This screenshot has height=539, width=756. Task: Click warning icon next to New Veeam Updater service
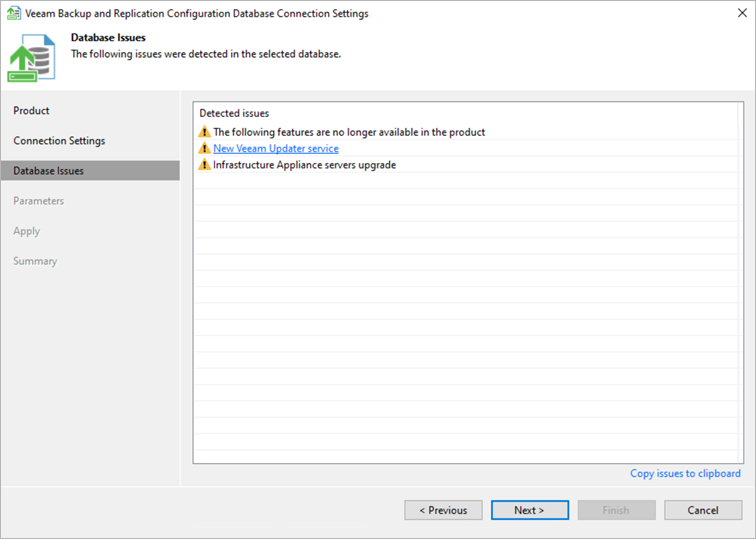pyautogui.click(x=204, y=148)
